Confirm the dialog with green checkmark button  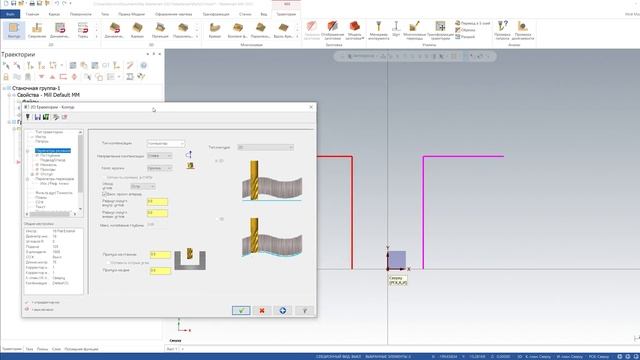(241, 311)
